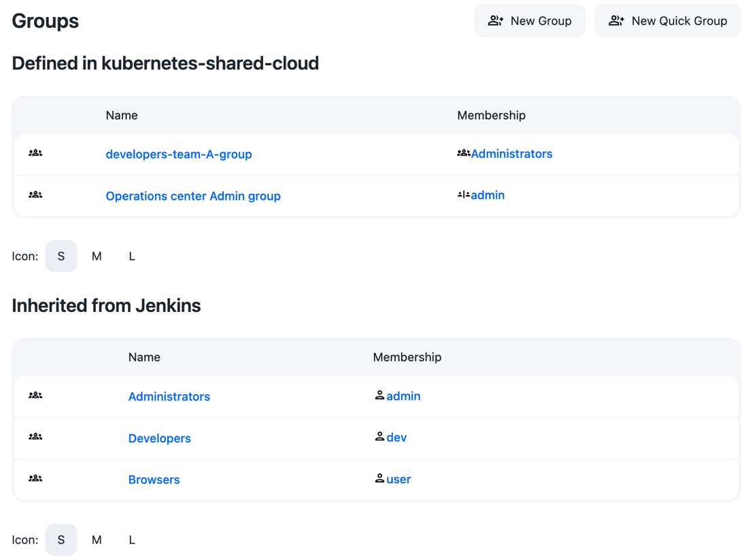This screenshot has width=748, height=560.
Task: Open the Operations center Admin group link
Action: tap(193, 196)
